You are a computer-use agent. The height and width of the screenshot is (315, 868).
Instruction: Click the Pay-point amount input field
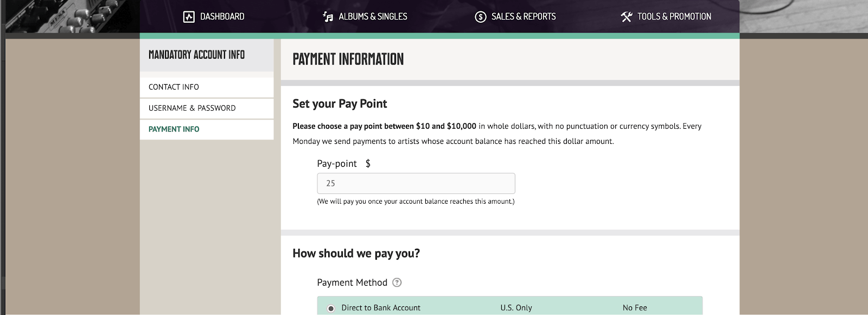pos(416,184)
